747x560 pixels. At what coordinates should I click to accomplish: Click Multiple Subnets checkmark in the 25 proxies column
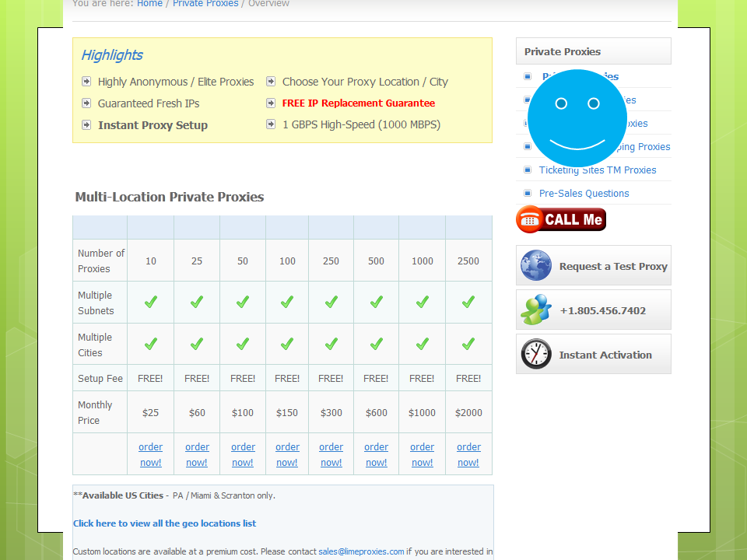tap(197, 302)
